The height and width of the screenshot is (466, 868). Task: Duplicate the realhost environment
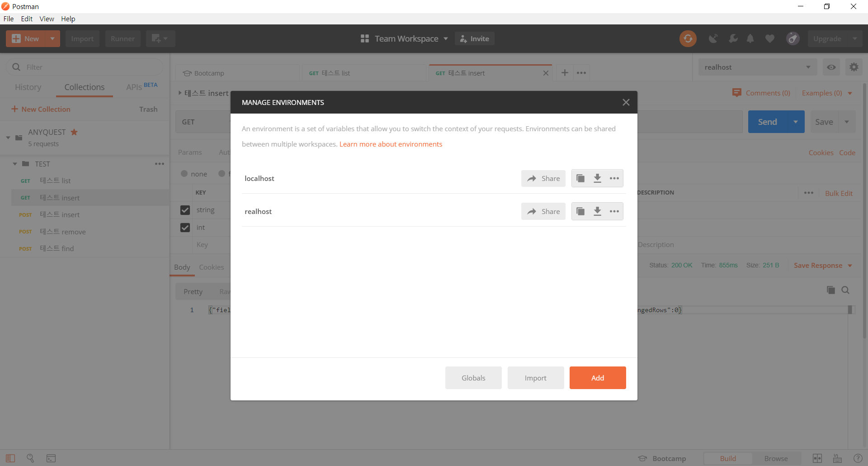pos(580,211)
